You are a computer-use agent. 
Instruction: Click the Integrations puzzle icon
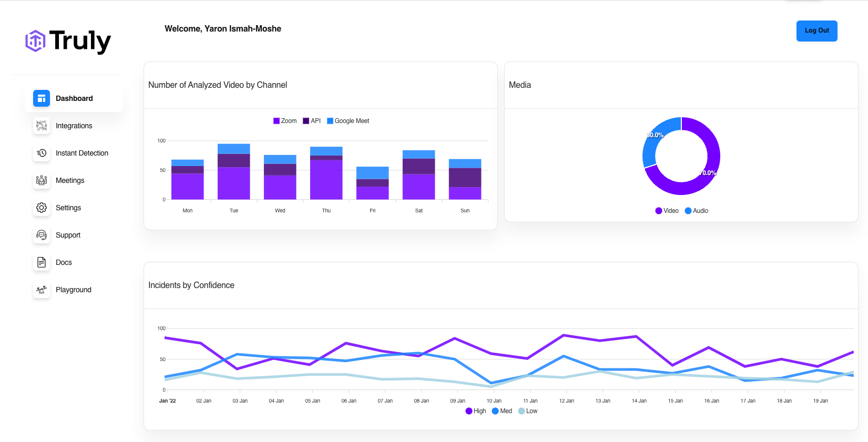tap(42, 126)
